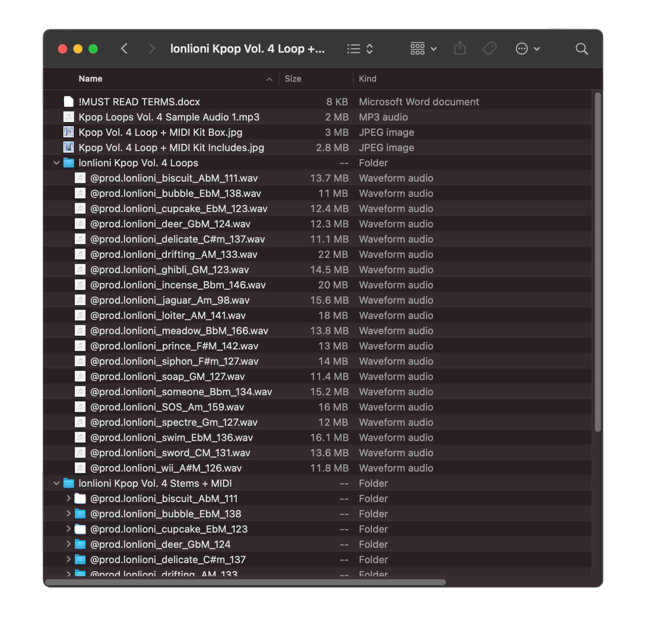Click the Kind column header
This screenshot has height=644, width=646.
pos(367,79)
